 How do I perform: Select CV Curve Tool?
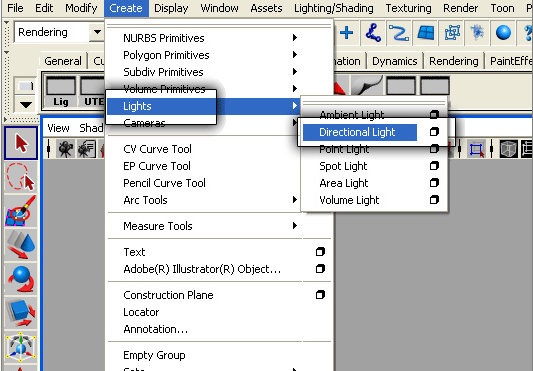coord(157,149)
